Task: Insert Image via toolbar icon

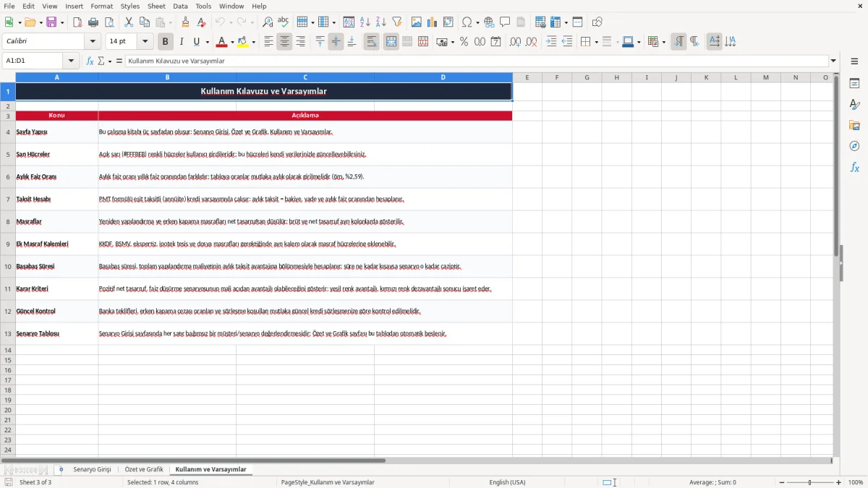Action: click(x=417, y=22)
